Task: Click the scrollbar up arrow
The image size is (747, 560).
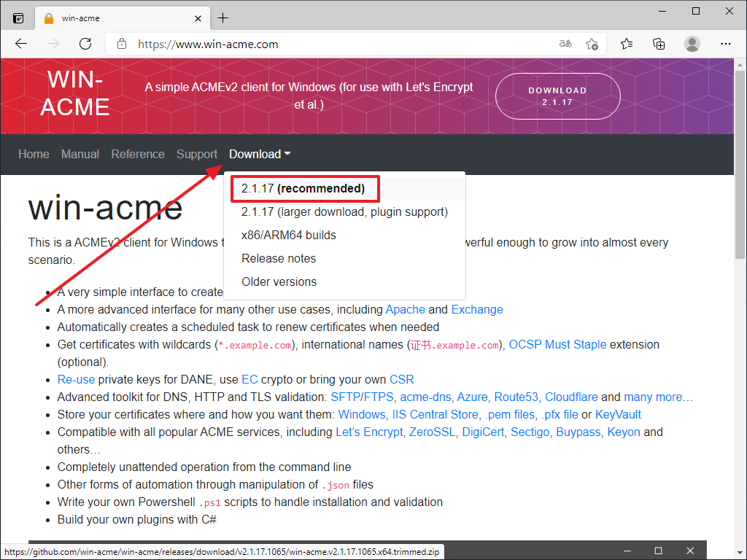Action: click(x=740, y=64)
